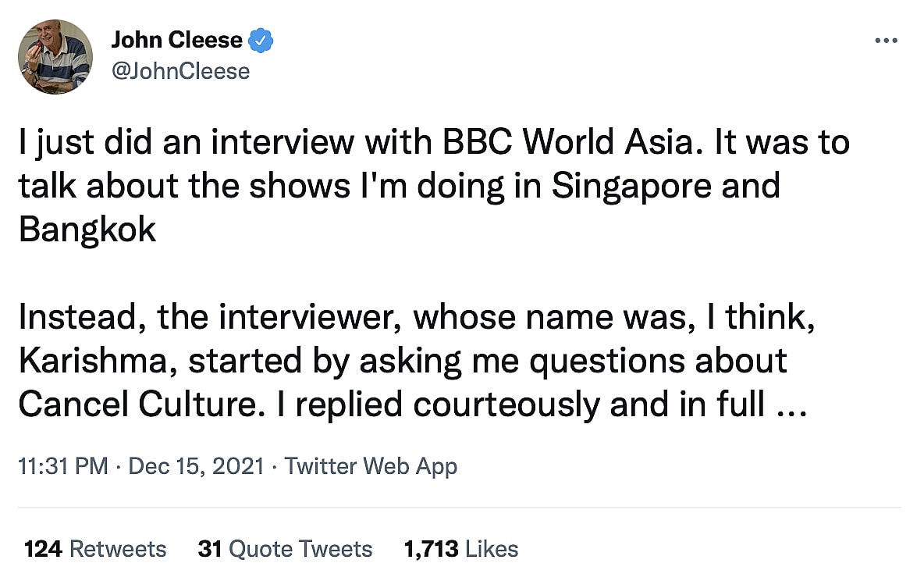View the 124 Retweets list
Viewport: 924px width, 588px height.
(x=96, y=549)
